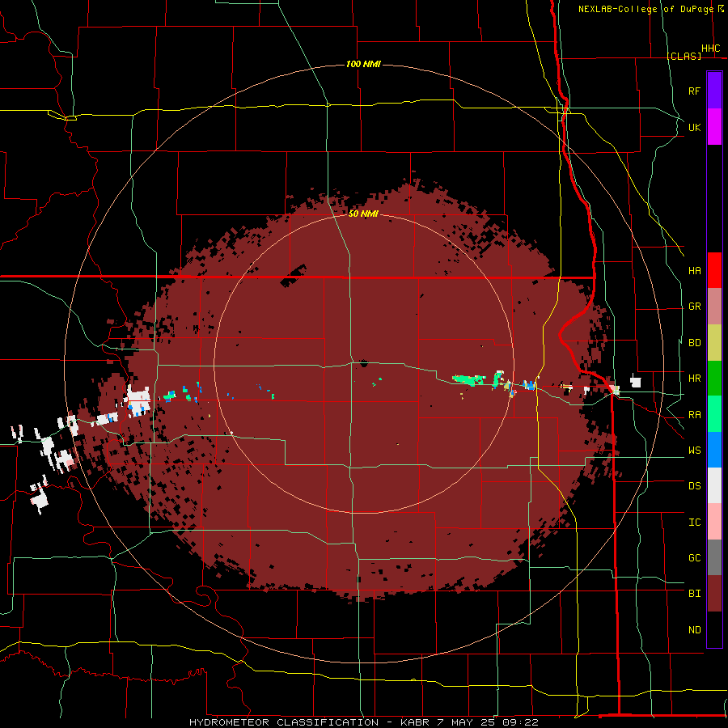Select the light pink IC legend swatch
728x728 pixels.
[x=714, y=522]
